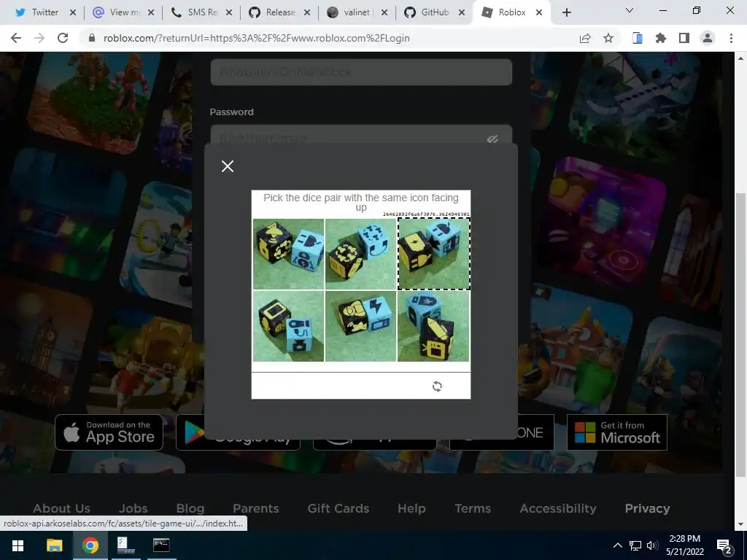This screenshot has height=560, width=747.
Task: Get it from Microsoft badge
Action: (617, 432)
